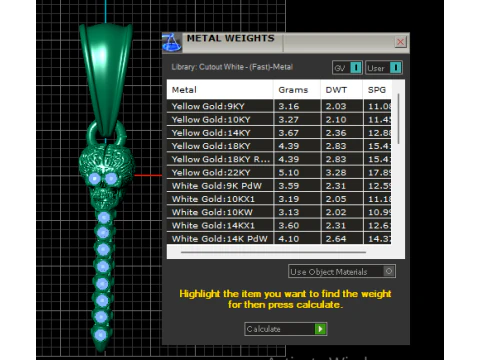The height and width of the screenshot is (360, 480).
Task: Click the green play arrow on Calculate
Action: tap(320, 329)
